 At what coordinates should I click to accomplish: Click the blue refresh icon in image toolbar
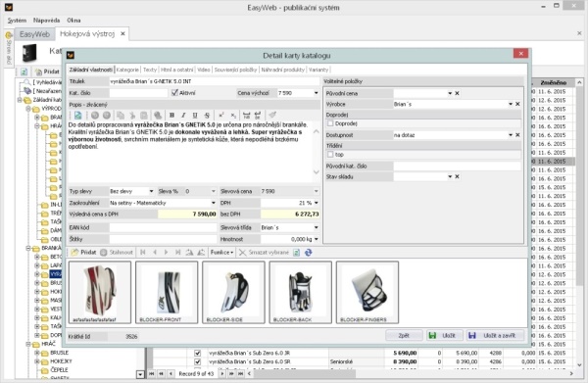tap(309, 252)
